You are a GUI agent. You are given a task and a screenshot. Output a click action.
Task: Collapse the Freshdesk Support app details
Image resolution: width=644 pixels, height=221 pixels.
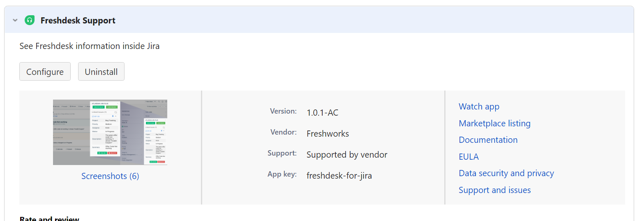[x=15, y=20]
